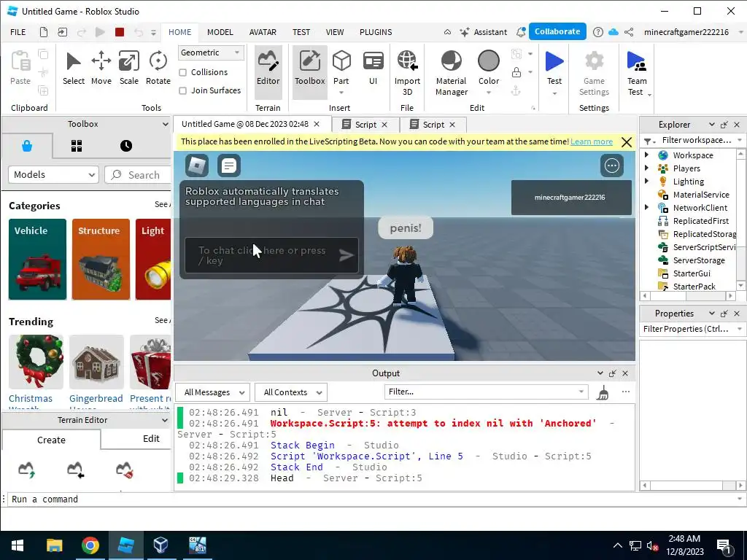Launch Team Test

[636, 72]
